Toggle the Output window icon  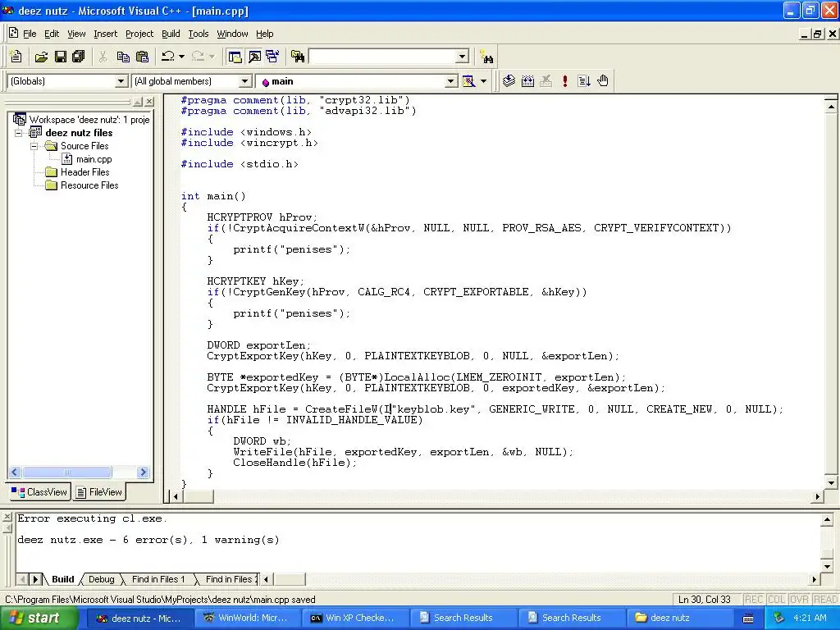tap(254, 57)
